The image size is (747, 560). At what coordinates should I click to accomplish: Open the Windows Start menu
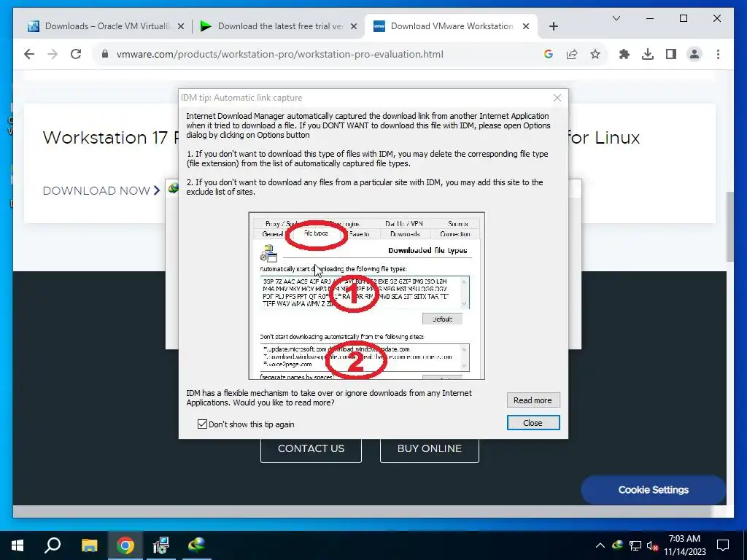18,545
